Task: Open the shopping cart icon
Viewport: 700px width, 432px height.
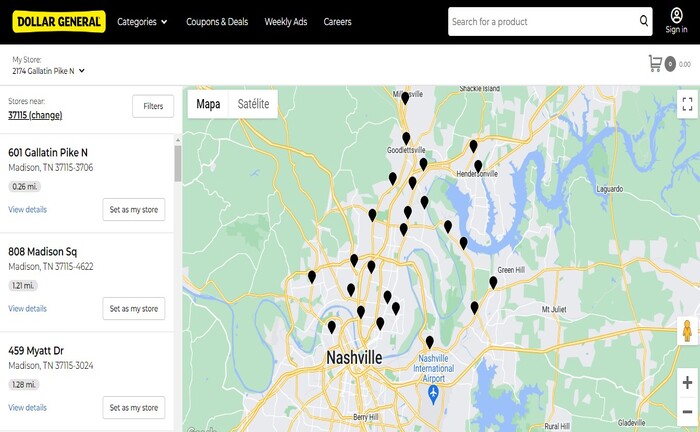Action: (x=655, y=63)
